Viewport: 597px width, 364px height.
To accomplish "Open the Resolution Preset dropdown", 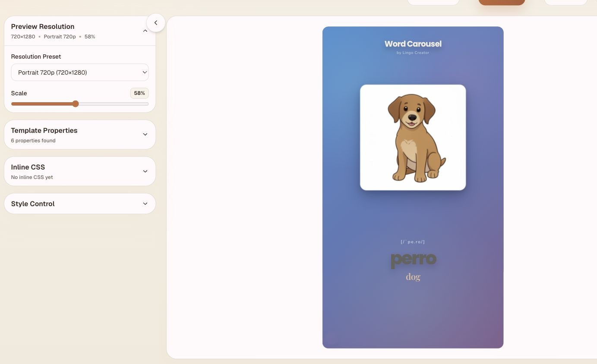I will click(x=80, y=72).
